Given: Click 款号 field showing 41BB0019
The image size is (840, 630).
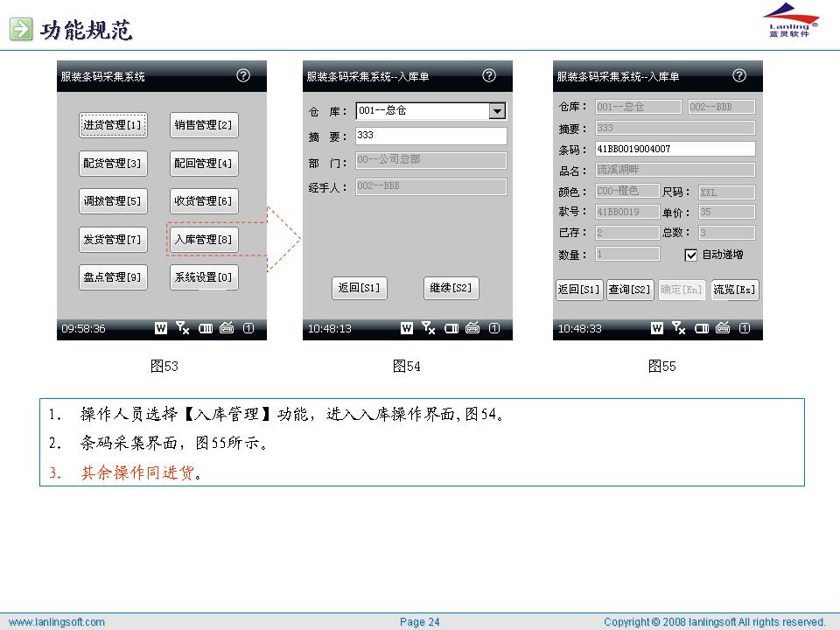Looking at the screenshot, I should pyautogui.click(x=627, y=212).
